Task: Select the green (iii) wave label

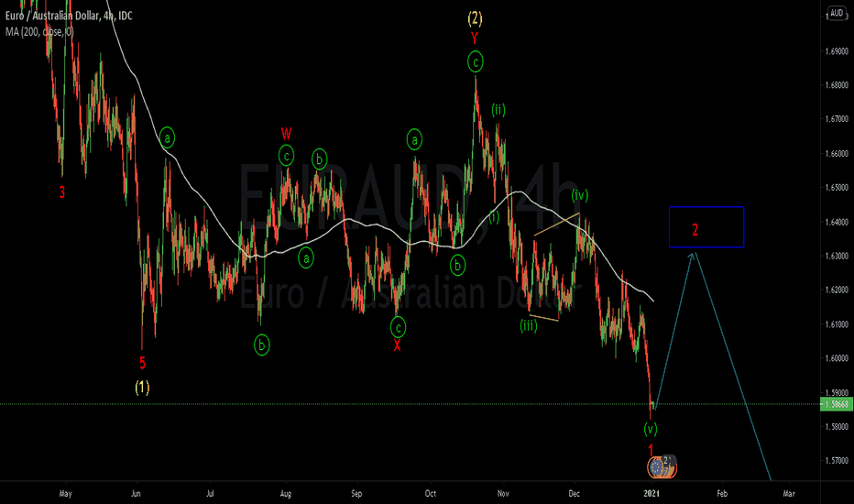Action: pos(529,326)
